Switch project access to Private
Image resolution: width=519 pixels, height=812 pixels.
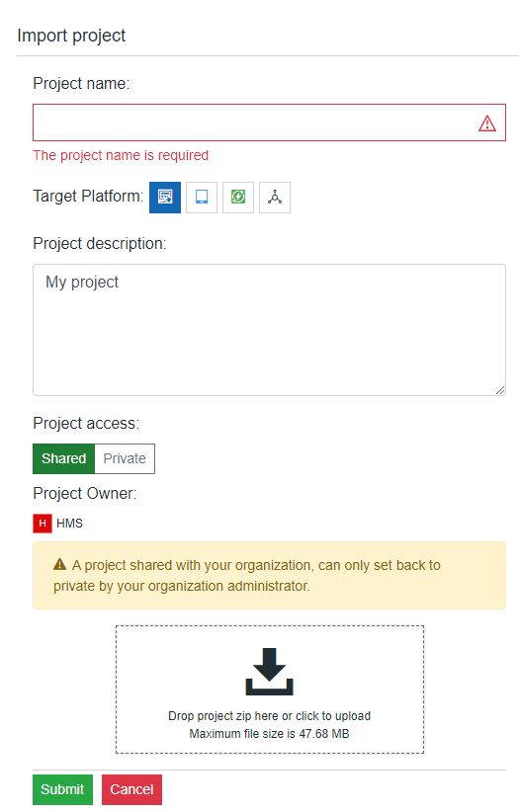pyautogui.click(x=125, y=458)
